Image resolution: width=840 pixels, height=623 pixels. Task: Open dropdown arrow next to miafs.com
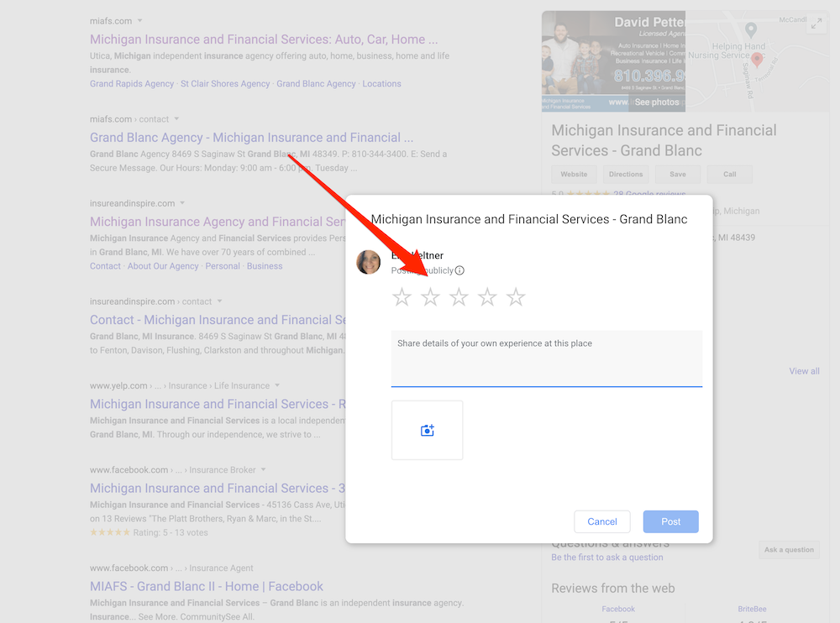(x=139, y=21)
